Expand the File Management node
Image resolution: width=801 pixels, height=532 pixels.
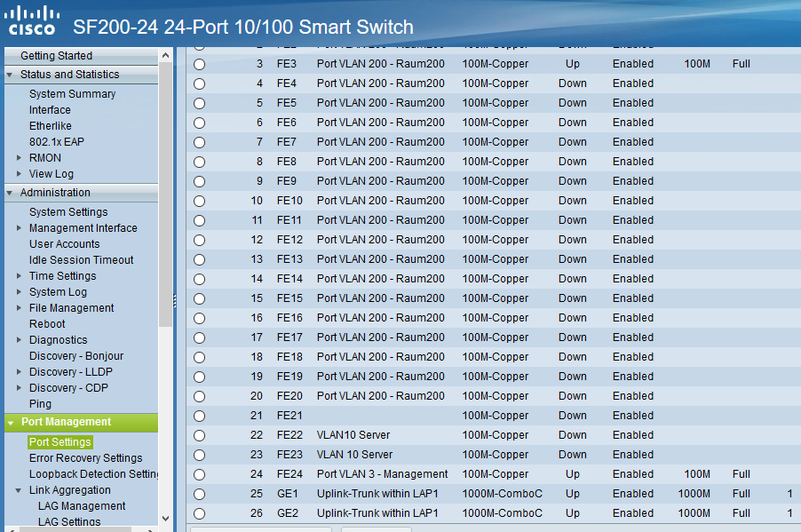[x=19, y=307]
